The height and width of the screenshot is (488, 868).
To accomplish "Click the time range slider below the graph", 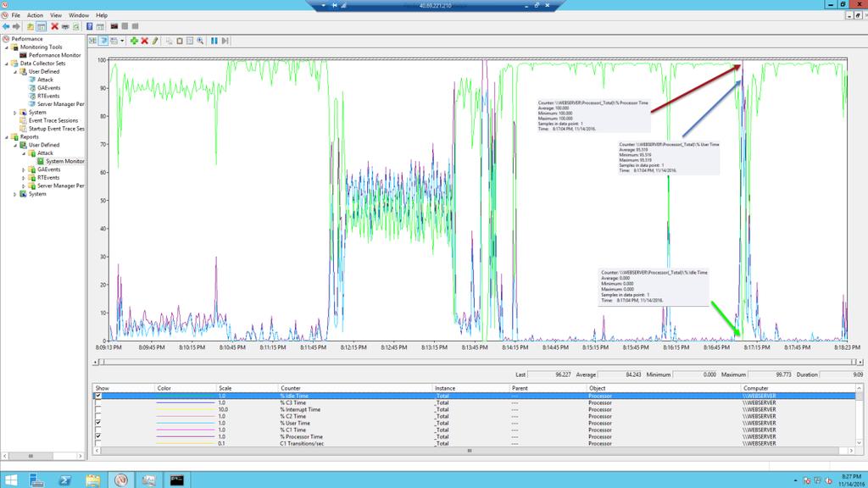I will click(x=478, y=362).
